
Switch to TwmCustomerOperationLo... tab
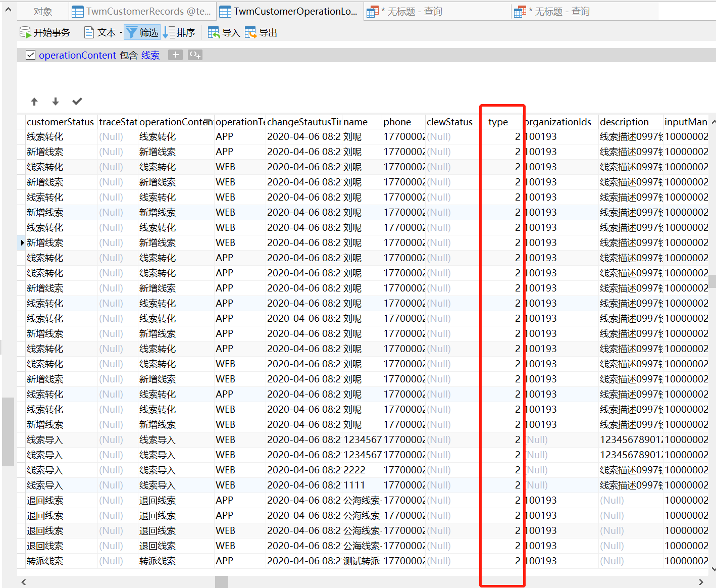pyautogui.click(x=290, y=11)
